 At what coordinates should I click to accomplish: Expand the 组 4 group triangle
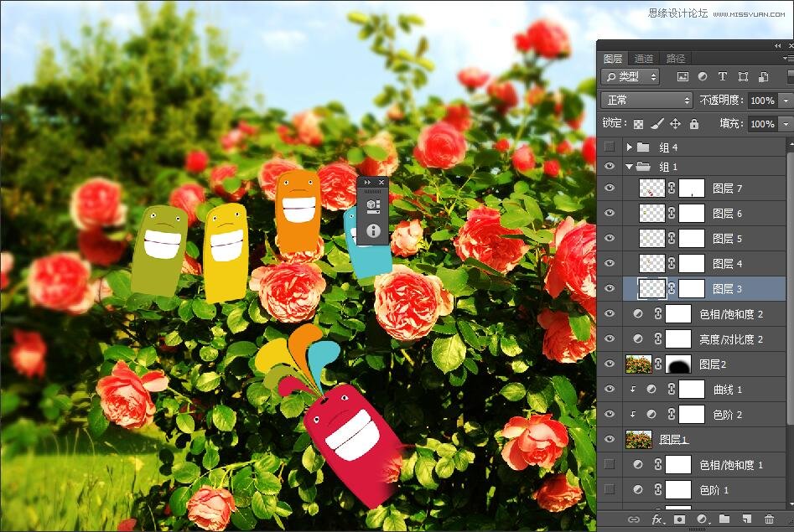point(629,147)
